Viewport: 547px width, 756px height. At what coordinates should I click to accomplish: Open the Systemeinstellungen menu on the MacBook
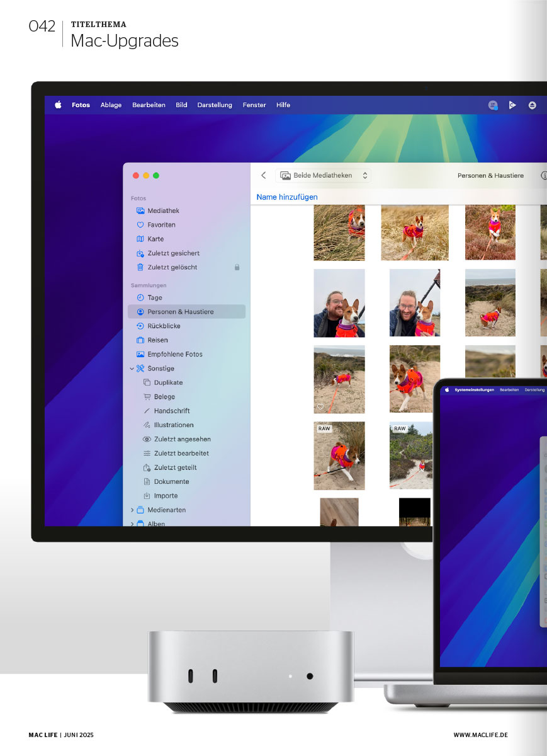[x=475, y=390]
